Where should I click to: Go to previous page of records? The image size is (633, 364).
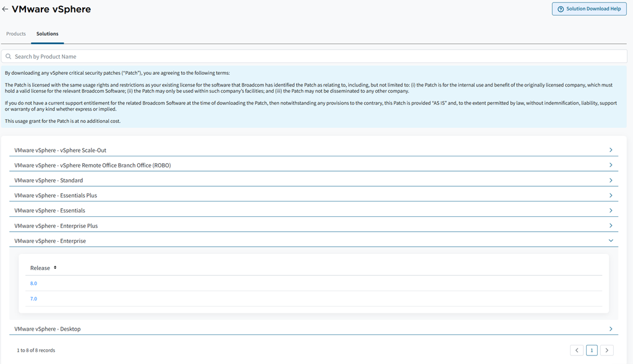click(x=577, y=350)
